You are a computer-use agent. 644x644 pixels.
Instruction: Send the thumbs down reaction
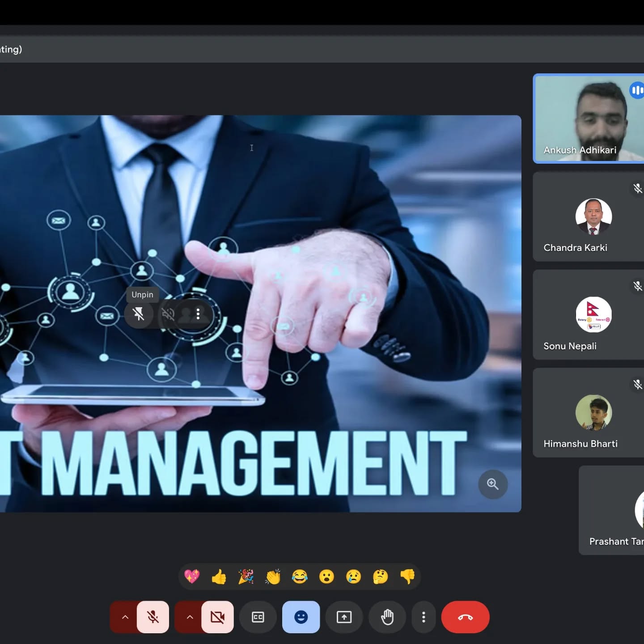pos(407,576)
